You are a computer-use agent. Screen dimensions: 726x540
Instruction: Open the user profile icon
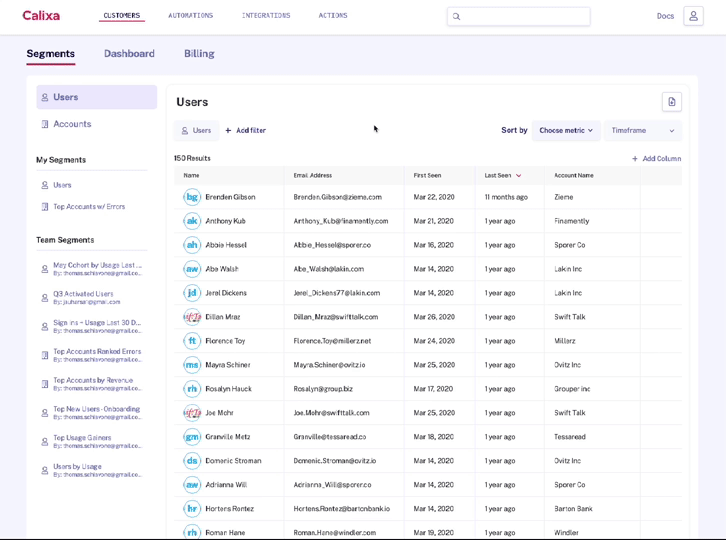click(x=693, y=16)
